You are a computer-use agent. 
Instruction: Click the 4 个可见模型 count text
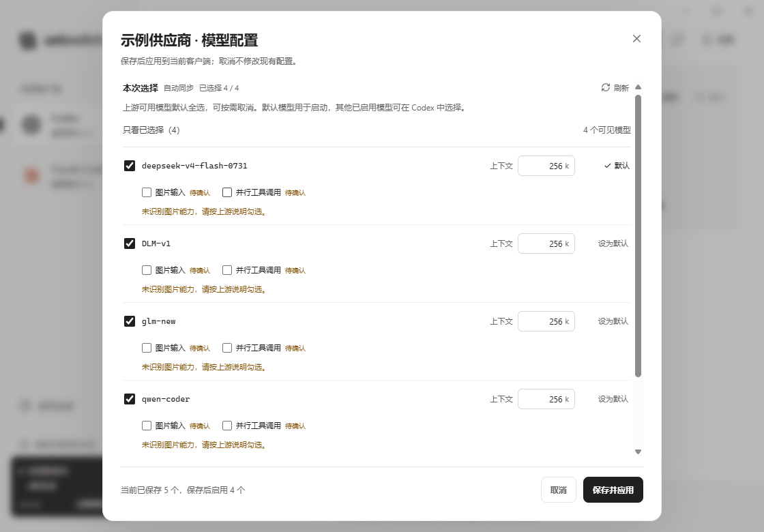click(606, 130)
